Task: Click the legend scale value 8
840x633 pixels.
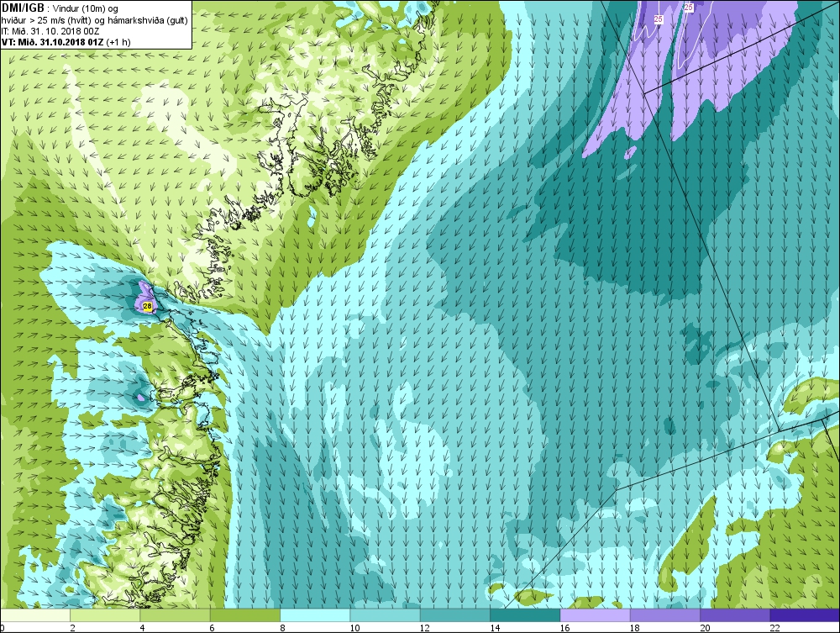Action: pos(282,628)
